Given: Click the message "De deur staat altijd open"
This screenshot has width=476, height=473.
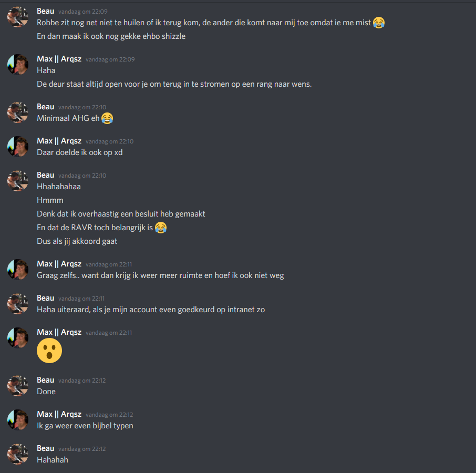Looking at the screenshot, I should click(174, 84).
